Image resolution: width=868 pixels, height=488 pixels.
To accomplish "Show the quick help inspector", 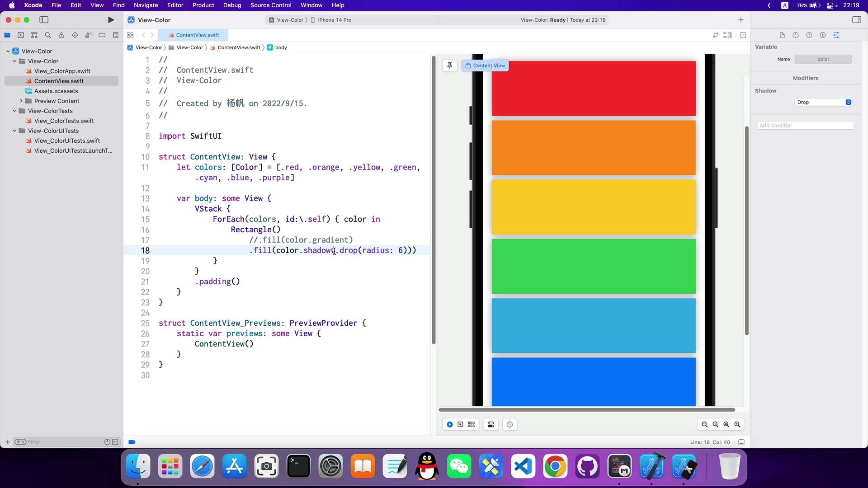I will (809, 35).
